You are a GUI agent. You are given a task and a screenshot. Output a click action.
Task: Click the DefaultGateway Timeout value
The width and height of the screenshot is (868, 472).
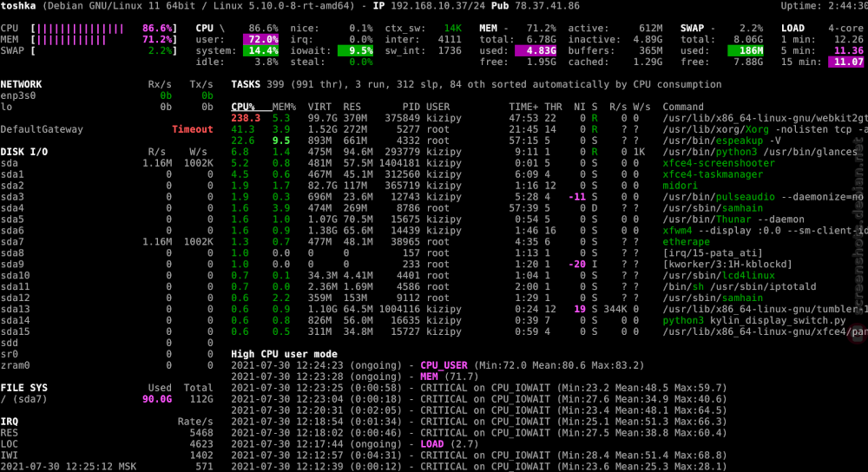[x=192, y=129]
